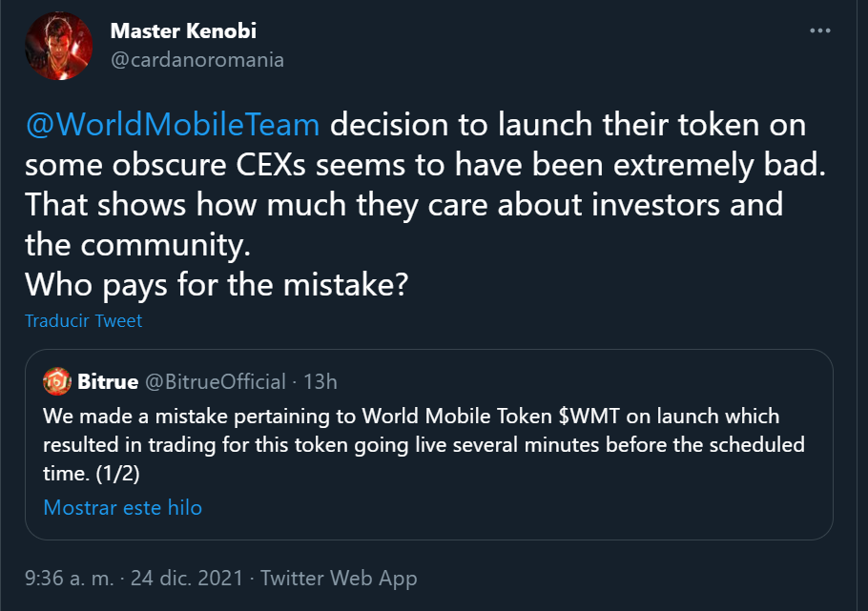Open the Master Kenobi display name

click(x=183, y=31)
